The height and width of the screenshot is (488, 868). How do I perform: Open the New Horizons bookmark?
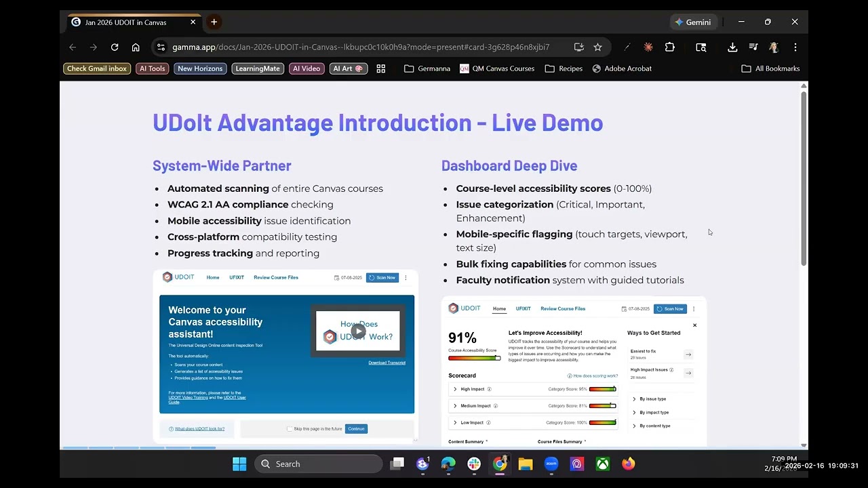click(200, 68)
